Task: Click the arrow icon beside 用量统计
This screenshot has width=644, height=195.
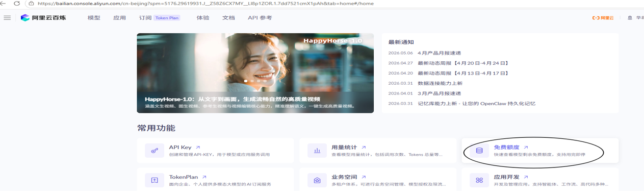Action: [x=364, y=148]
